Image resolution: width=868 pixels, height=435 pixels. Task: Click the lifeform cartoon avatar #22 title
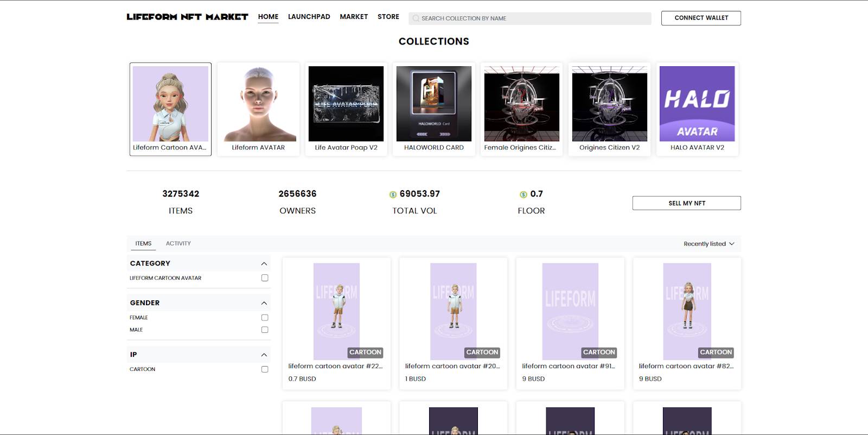tap(336, 366)
